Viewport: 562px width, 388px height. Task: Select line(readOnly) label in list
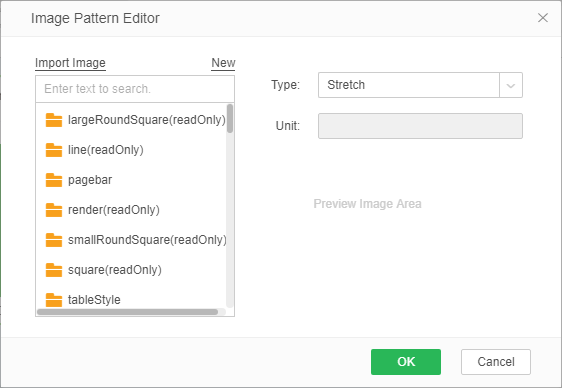(106, 150)
